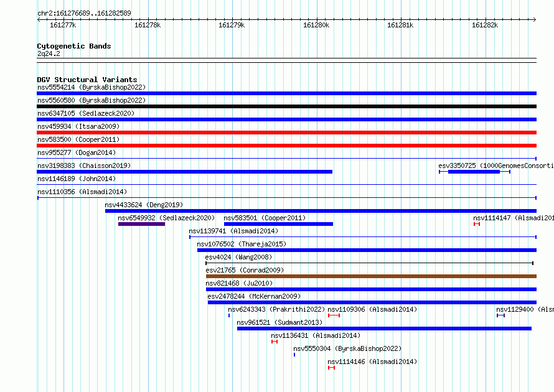Click the chr2:161276689..161282589 coordinate label

tap(84, 13)
